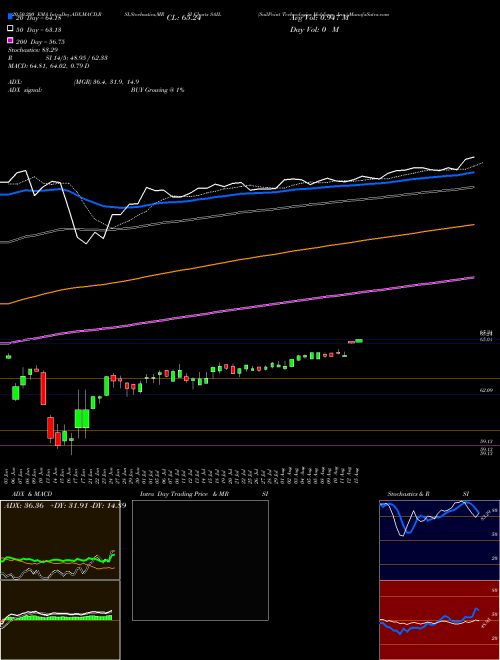Open the empty intraday trading price panel

point(200,560)
